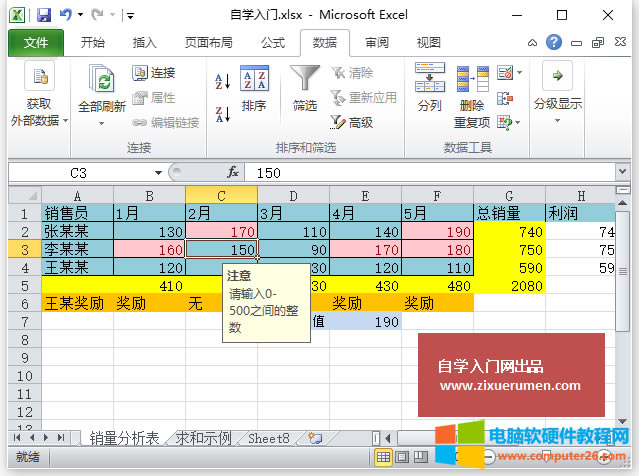This screenshot has height=476, width=639.
Task: Switch to the 求和示例 sheet tab
Action: (204, 438)
